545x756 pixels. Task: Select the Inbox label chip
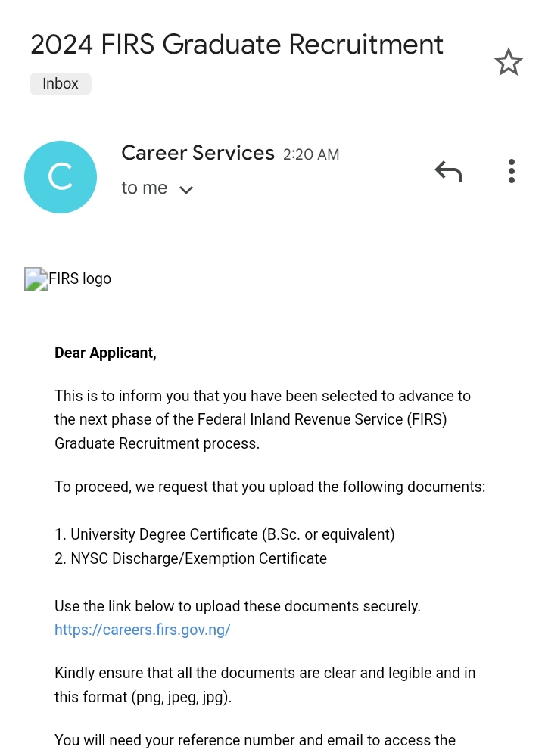[61, 84]
